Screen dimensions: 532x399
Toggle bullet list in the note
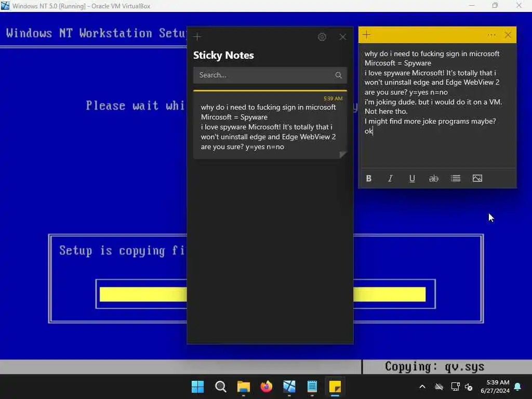click(x=455, y=179)
